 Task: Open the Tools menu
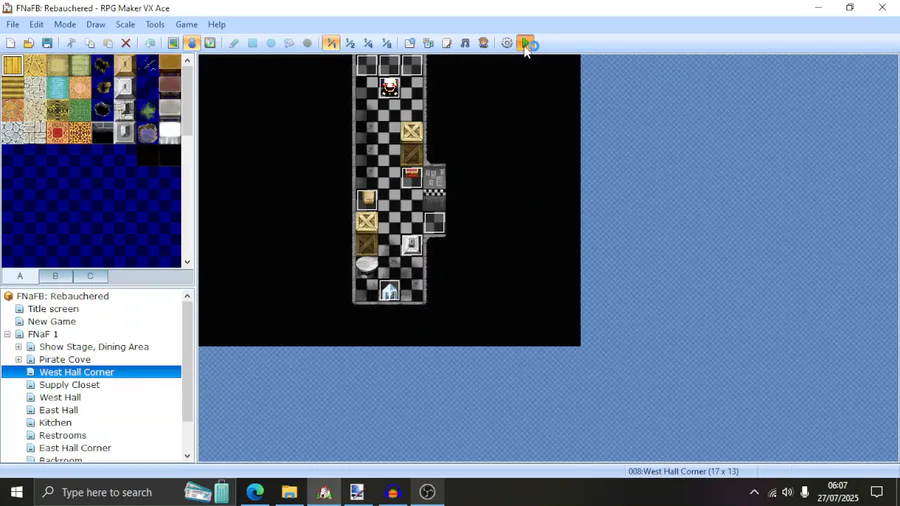click(155, 25)
